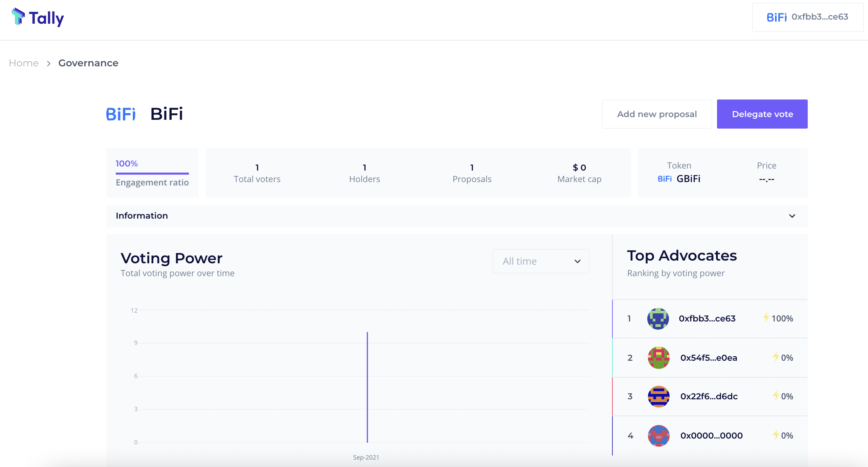
Task: Go to the Home breadcrumb
Action: (x=24, y=63)
